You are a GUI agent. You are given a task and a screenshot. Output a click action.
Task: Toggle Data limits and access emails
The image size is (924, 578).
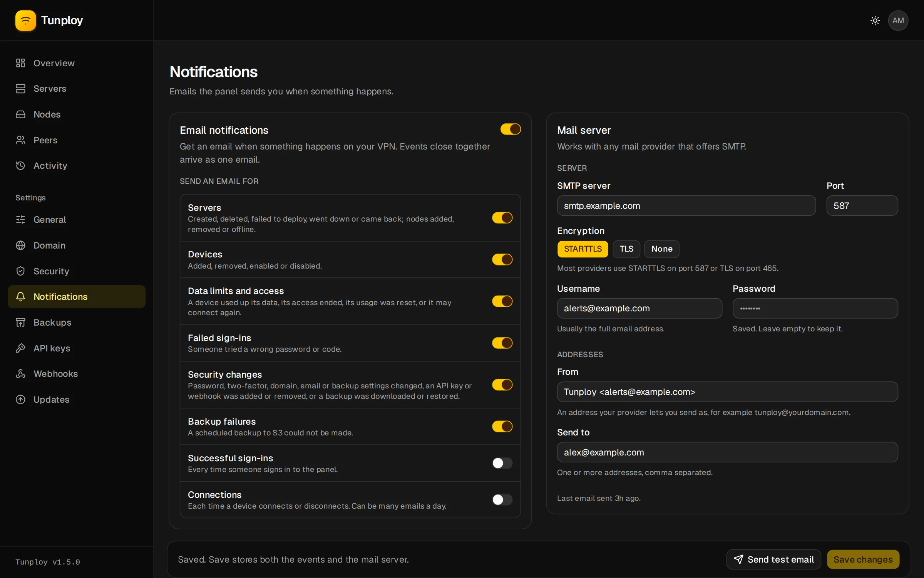pos(502,301)
